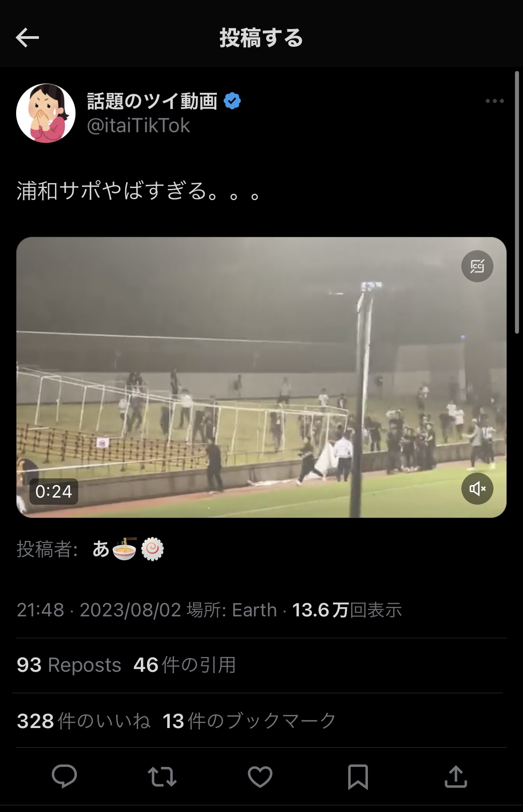Go back using the left arrow
This screenshot has width=523, height=812.
(27, 38)
